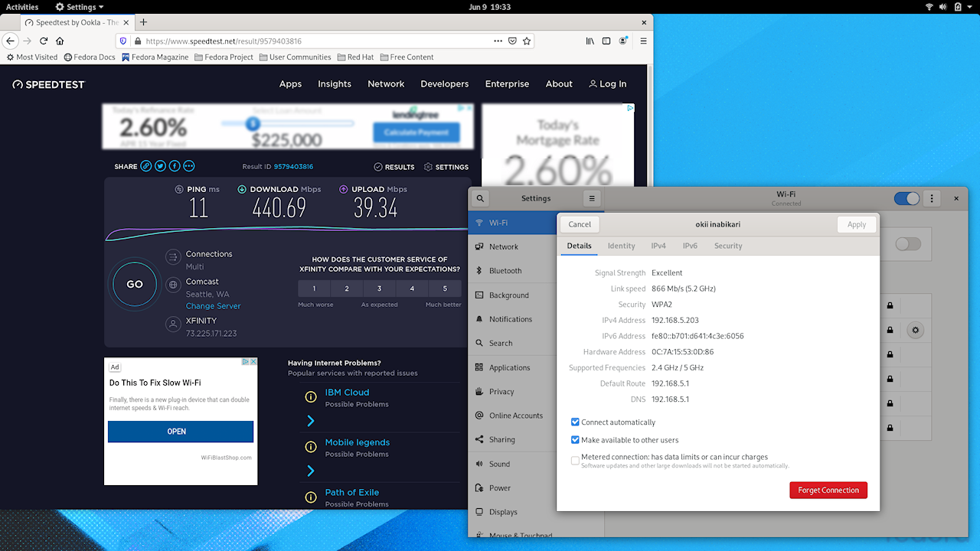Open the network gear settings icon
Image resolution: width=980 pixels, height=551 pixels.
click(x=916, y=330)
